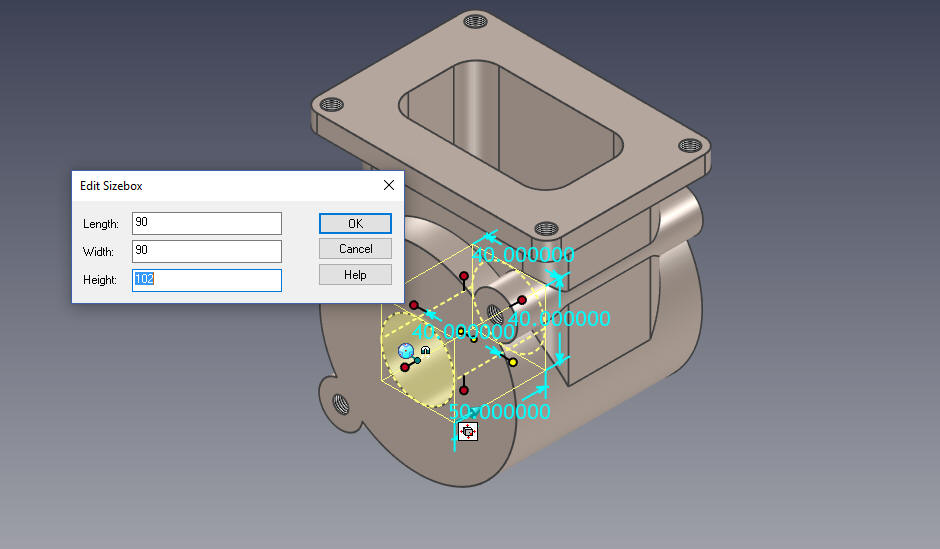Select the bottom red sizebox handle
The image size is (940, 549).
464,390
